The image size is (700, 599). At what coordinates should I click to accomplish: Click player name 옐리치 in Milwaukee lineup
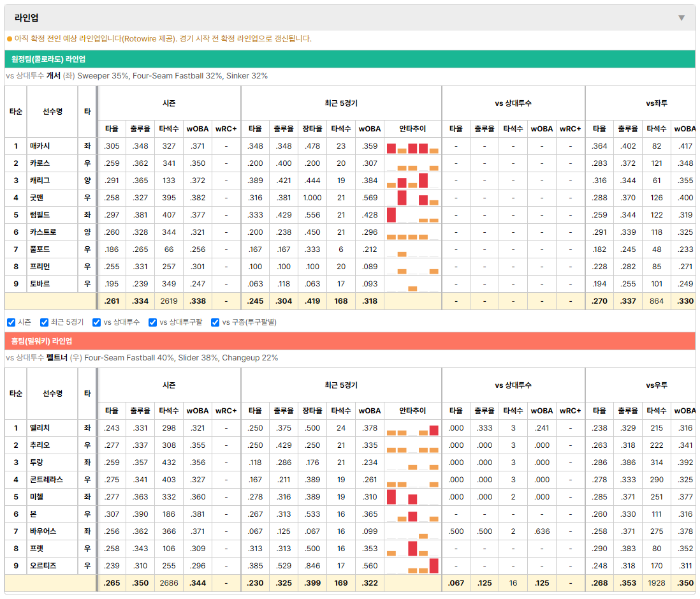(40, 428)
